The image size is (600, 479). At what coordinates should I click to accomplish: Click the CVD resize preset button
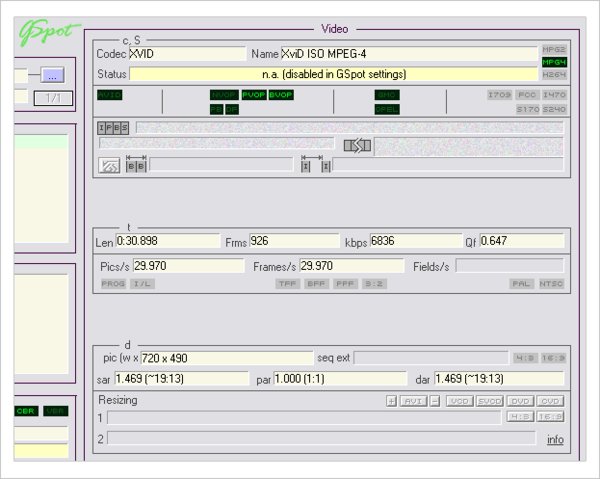(550, 401)
